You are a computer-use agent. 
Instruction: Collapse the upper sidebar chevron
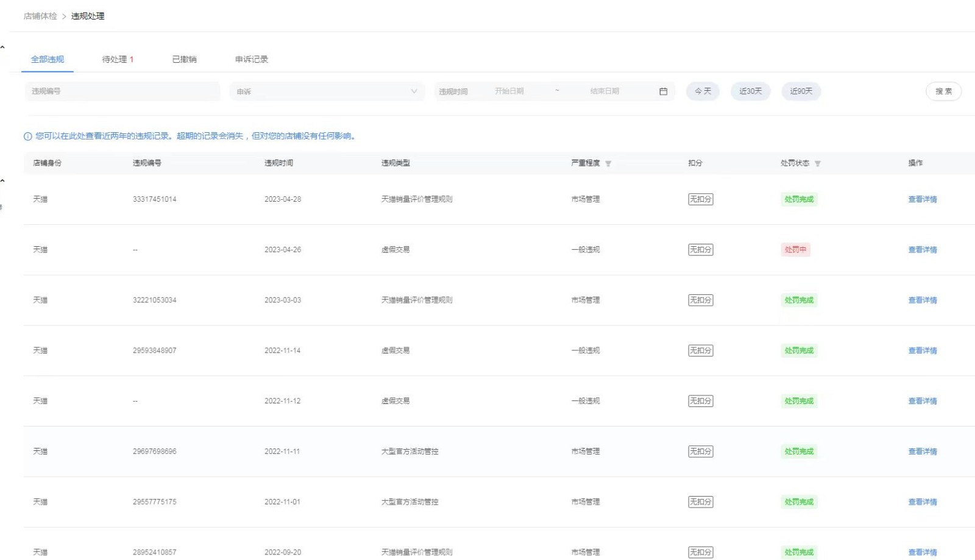(x=3, y=48)
